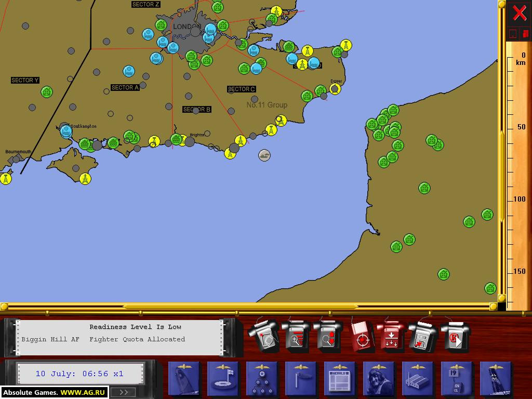The width and height of the screenshot is (532, 399).
Task: Select the red target crosshair device
Action: pyautogui.click(x=362, y=337)
